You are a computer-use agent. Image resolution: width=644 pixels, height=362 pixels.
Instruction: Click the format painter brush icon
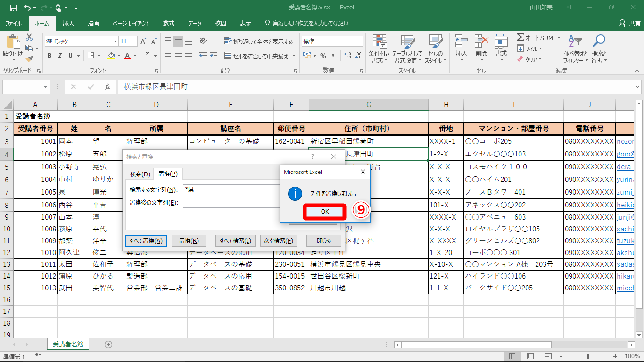29,59
